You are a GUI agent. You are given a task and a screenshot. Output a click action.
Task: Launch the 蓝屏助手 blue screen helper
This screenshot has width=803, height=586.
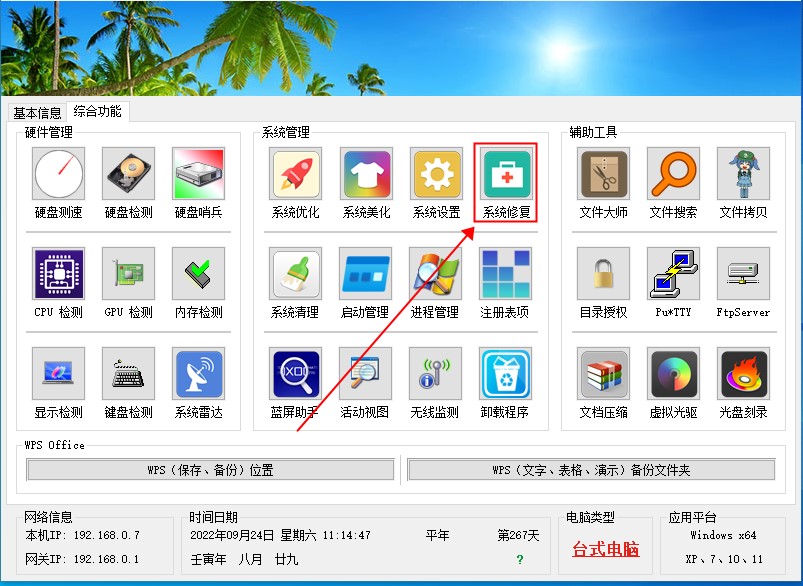[296, 374]
